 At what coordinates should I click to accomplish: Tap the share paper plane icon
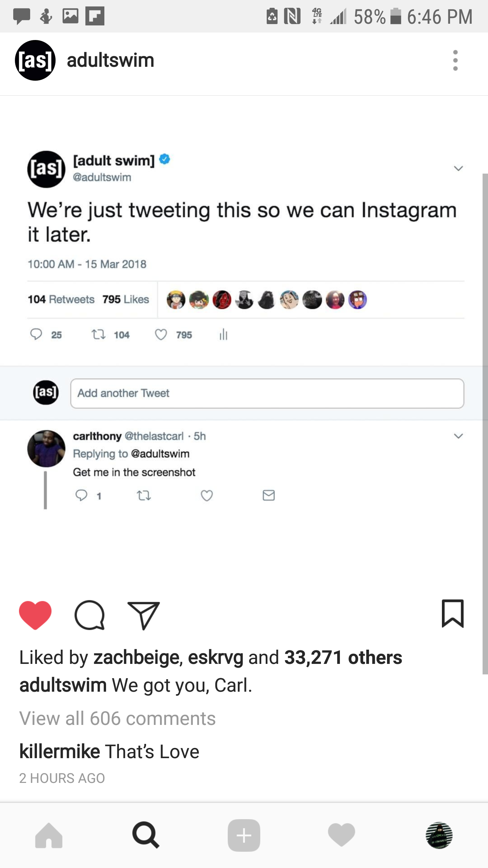click(x=143, y=615)
